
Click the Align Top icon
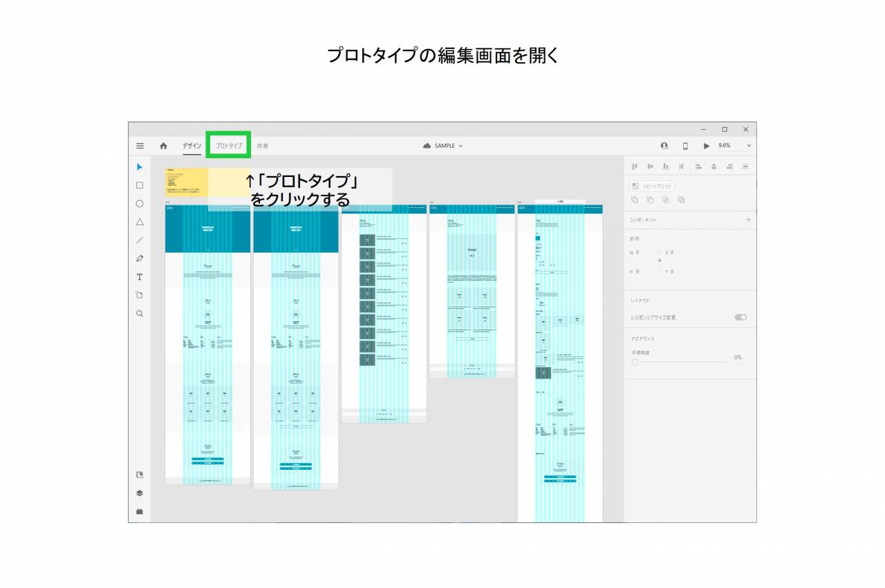(634, 167)
